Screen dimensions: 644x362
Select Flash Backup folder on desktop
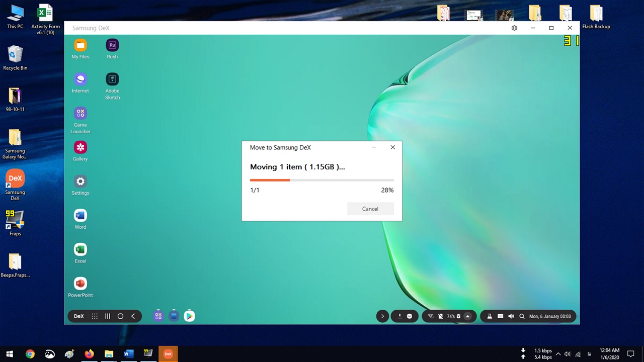click(596, 17)
